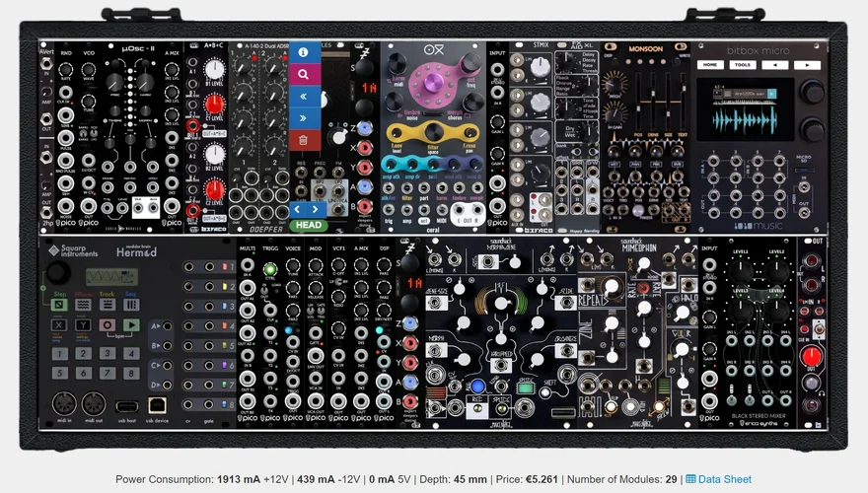Toggle the green CTRL button on Pico TRIGG

pos(269,267)
